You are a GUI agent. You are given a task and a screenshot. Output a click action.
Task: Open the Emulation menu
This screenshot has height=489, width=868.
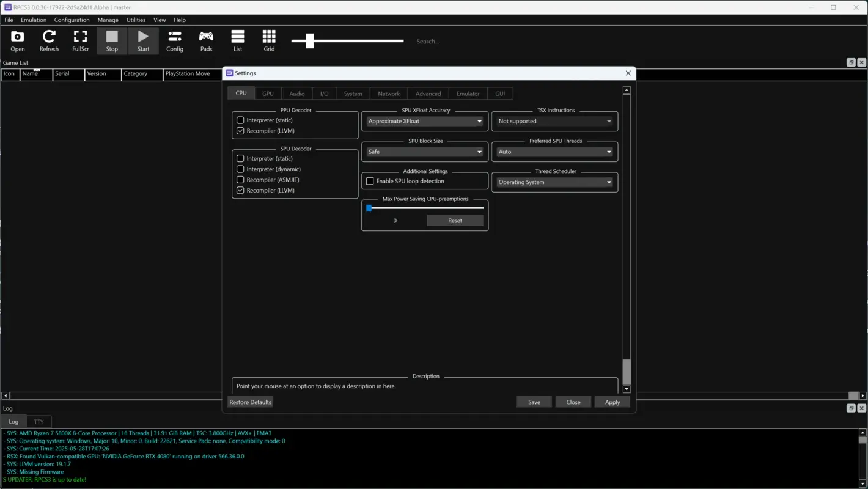coord(33,20)
